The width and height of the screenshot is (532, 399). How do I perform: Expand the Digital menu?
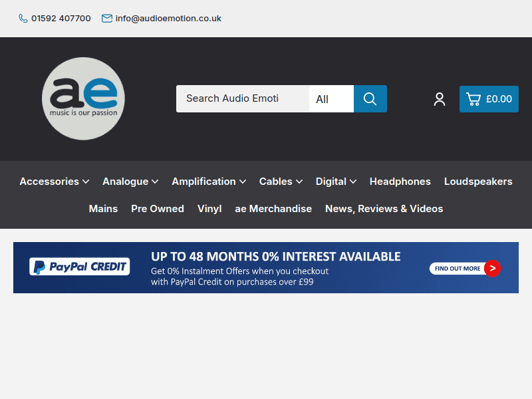click(x=336, y=182)
